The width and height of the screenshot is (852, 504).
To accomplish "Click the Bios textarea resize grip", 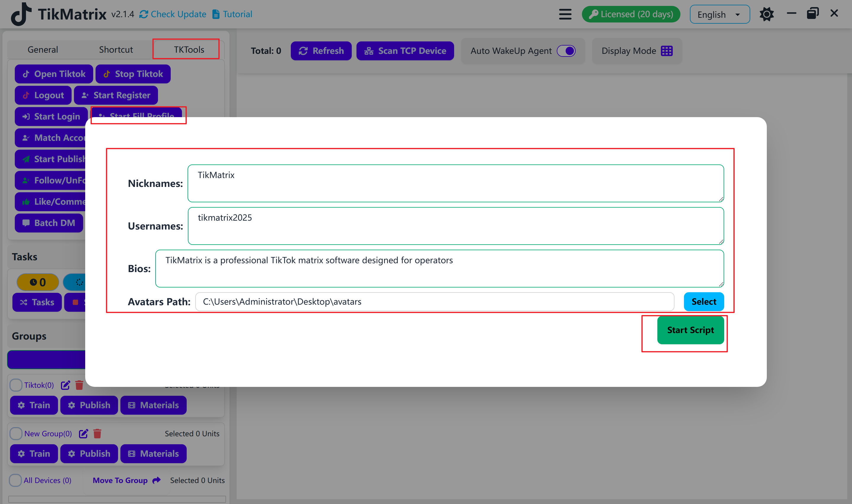I will point(721,284).
